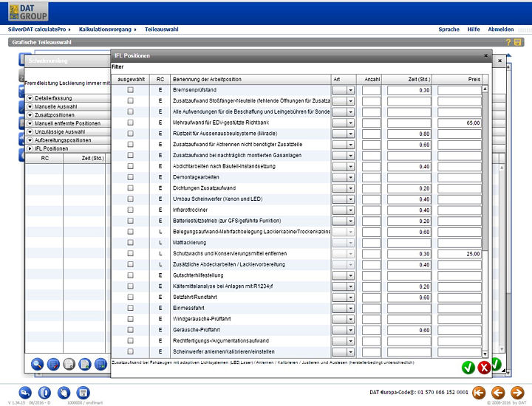Click 'Batteriestützbetrieb' row text

[227, 221]
